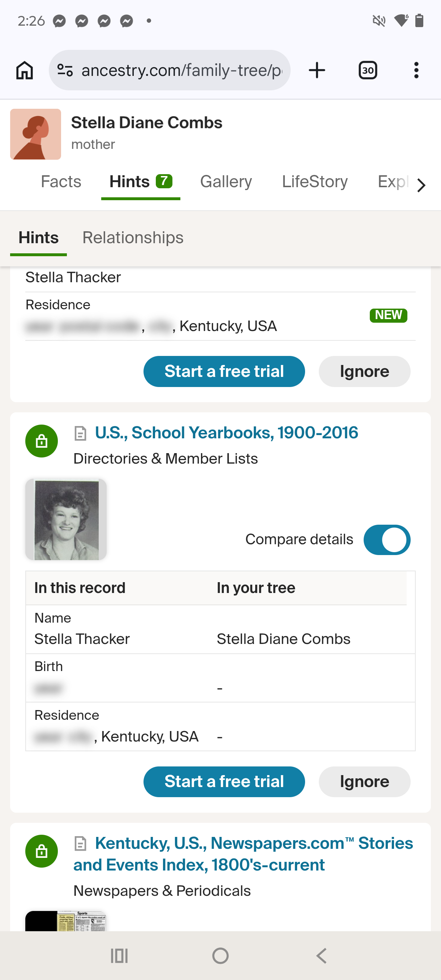Open Android recent apps overview
The width and height of the screenshot is (441, 980).
119,955
